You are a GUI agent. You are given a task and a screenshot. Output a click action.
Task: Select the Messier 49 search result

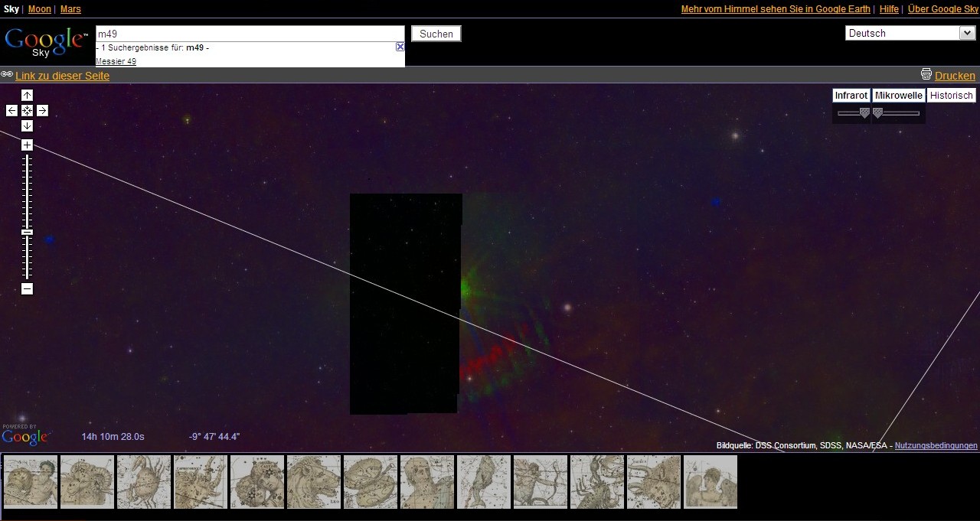coord(116,61)
